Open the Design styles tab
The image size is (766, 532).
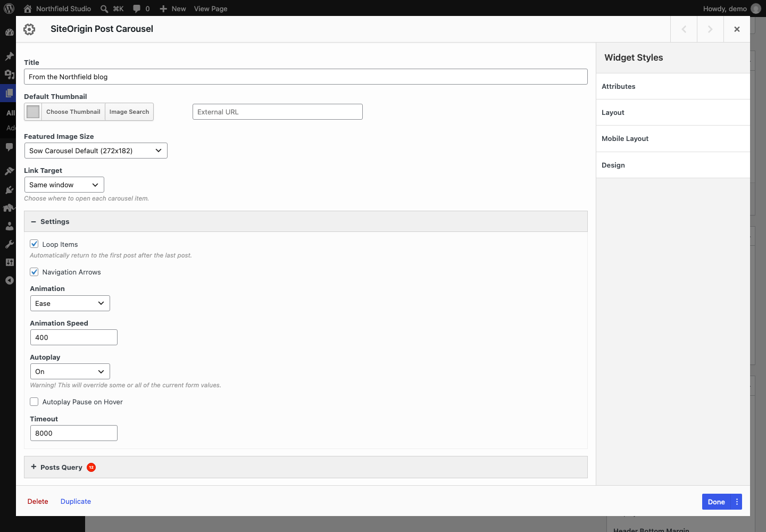[x=673, y=165]
